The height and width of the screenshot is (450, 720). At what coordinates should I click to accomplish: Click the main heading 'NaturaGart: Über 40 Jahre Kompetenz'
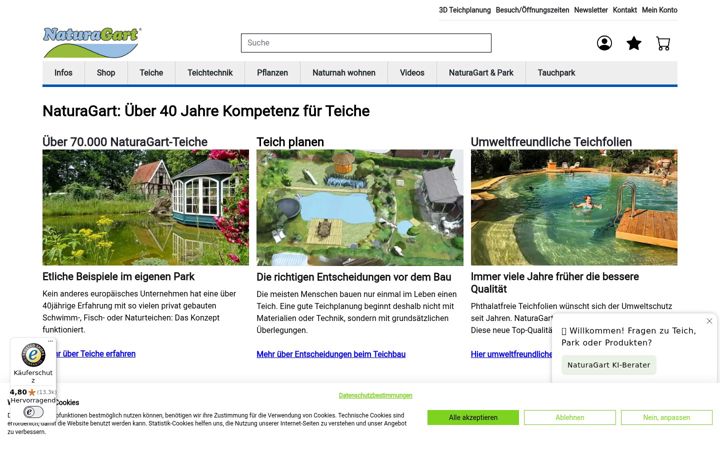[206, 111]
